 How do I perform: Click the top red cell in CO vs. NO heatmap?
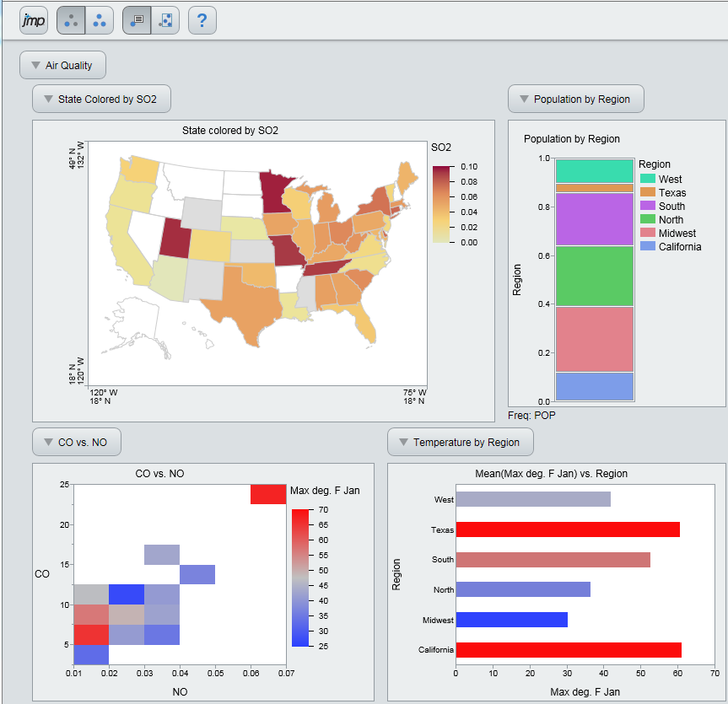[267, 494]
